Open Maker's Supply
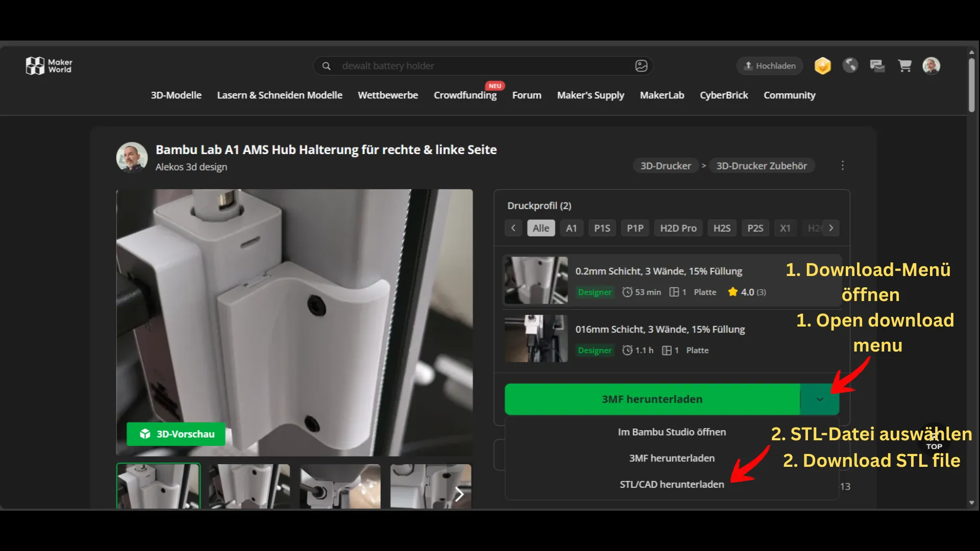 pyautogui.click(x=591, y=95)
